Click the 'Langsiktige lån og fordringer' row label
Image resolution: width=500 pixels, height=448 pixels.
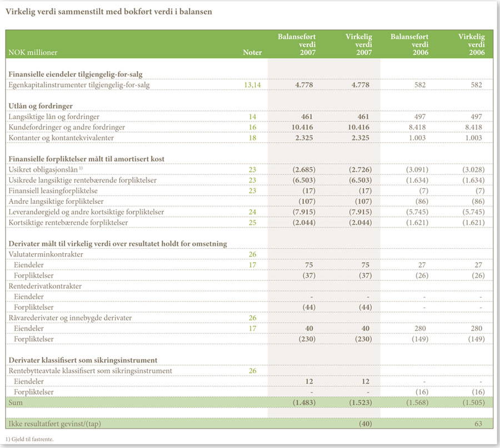pyautogui.click(x=54, y=117)
